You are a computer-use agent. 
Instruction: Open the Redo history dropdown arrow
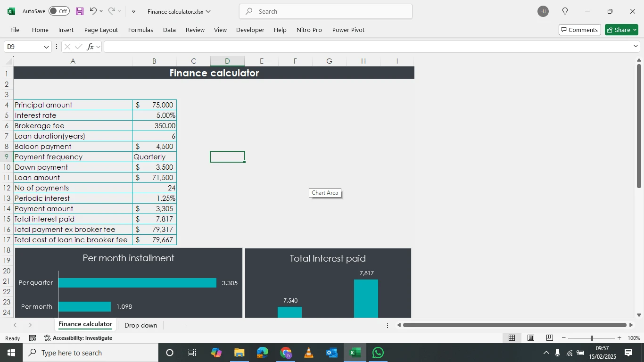pos(120,11)
